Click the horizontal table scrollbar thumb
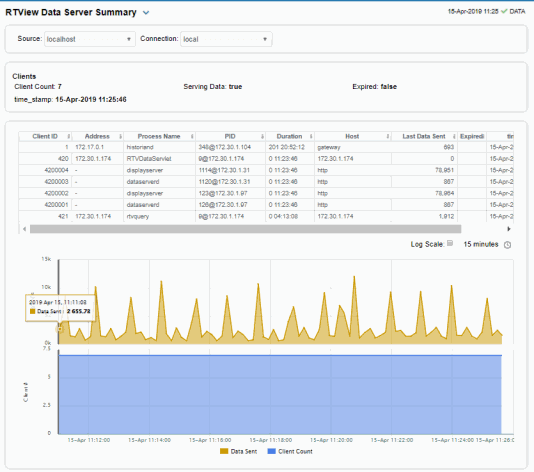Image resolution: width=534 pixels, height=472 pixels. pyautogui.click(x=246, y=229)
